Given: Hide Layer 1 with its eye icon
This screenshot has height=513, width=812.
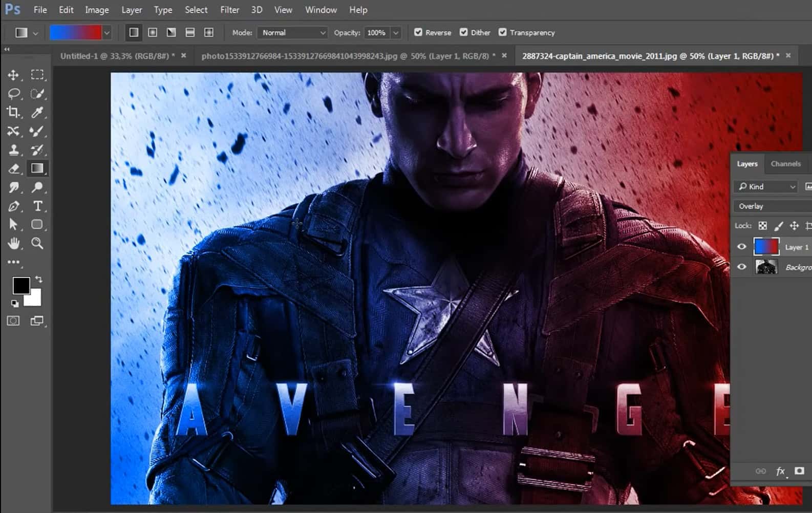Looking at the screenshot, I should [741, 247].
